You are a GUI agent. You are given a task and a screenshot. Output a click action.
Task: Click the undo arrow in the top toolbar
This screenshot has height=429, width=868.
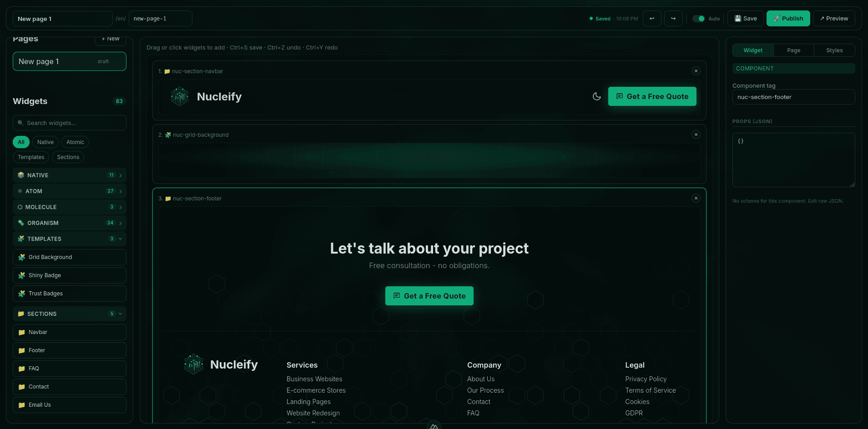652,18
